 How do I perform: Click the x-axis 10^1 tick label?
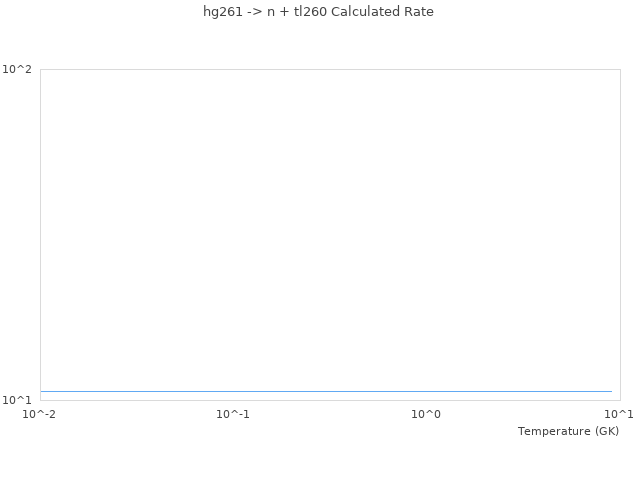(618, 414)
